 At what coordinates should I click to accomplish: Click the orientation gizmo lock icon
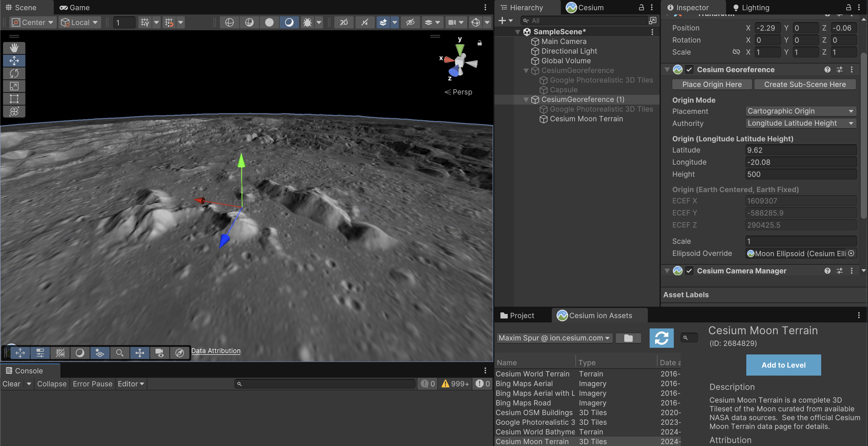click(x=480, y=43)
